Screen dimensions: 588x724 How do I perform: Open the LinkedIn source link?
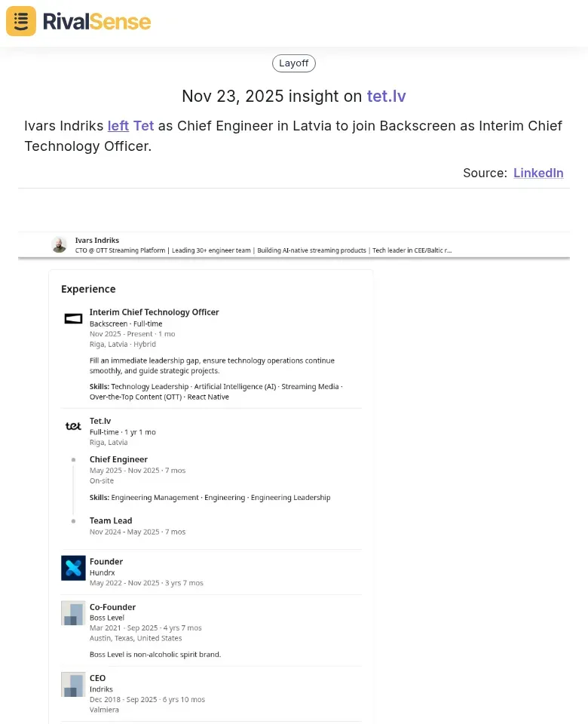coord(538,173)
